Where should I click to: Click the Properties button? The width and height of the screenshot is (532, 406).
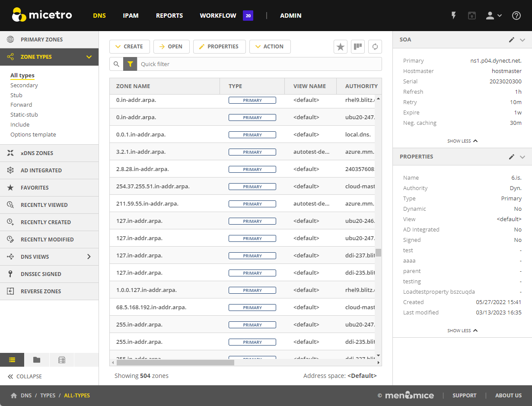(219, 47)
